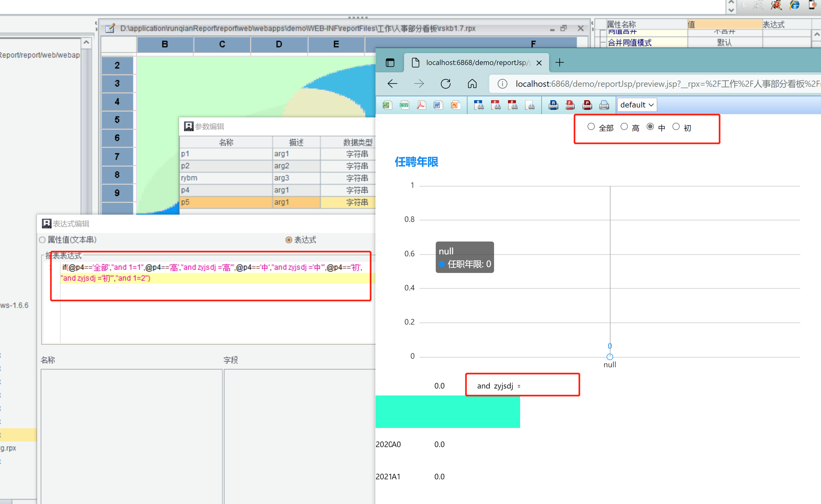Export the report to Word

[x=438, y=105]
